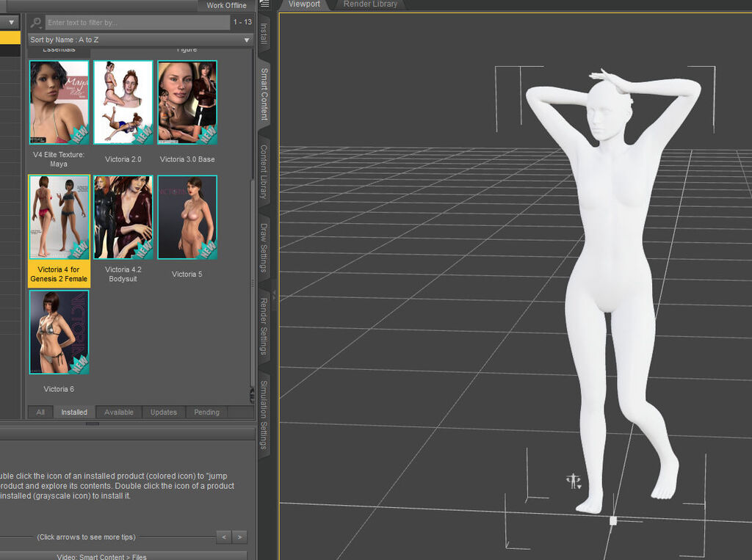Pick the Victoria 2.0 product thumbnail
Image resolution: width=752 pixels, height=560 pixels.
tap(123, 102)
